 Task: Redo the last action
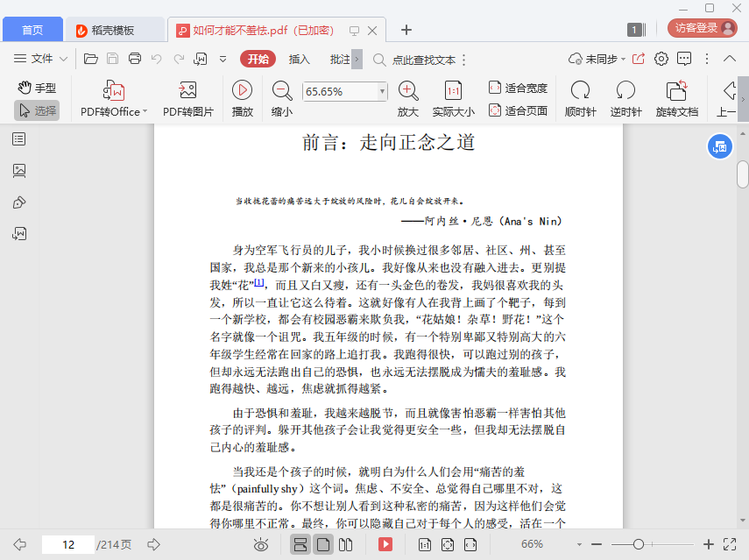tap(179, 59)
